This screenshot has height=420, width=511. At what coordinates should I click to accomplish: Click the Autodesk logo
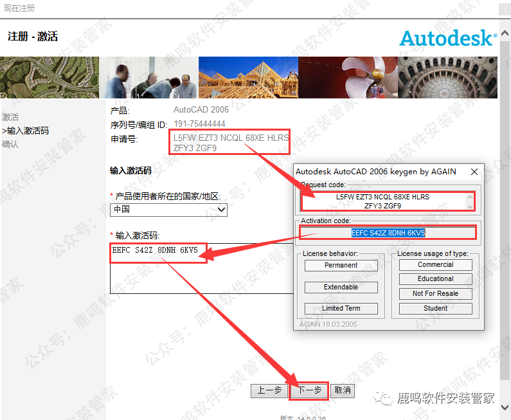click(447, 38)
